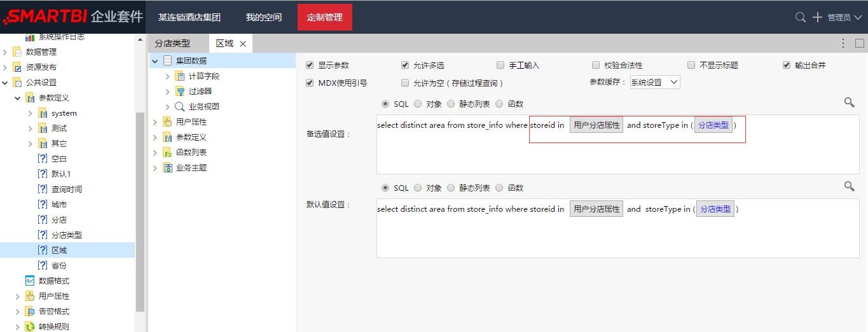Select 函数 radio in 备选值设置
This screenshot has width=868, height=332.
pos(499,104)
